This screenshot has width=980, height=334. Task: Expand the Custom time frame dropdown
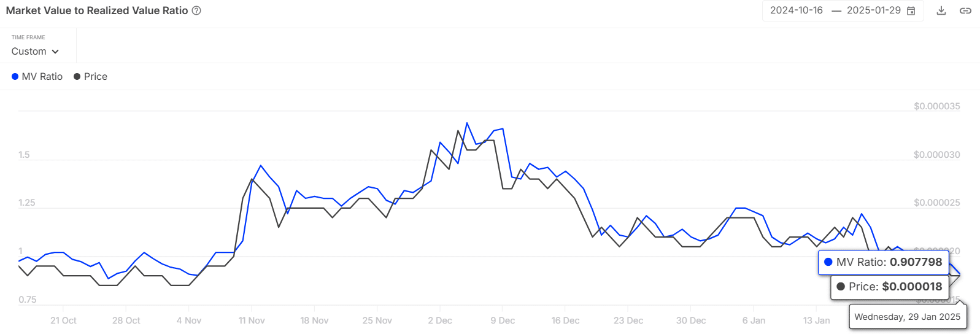point(35,52)
